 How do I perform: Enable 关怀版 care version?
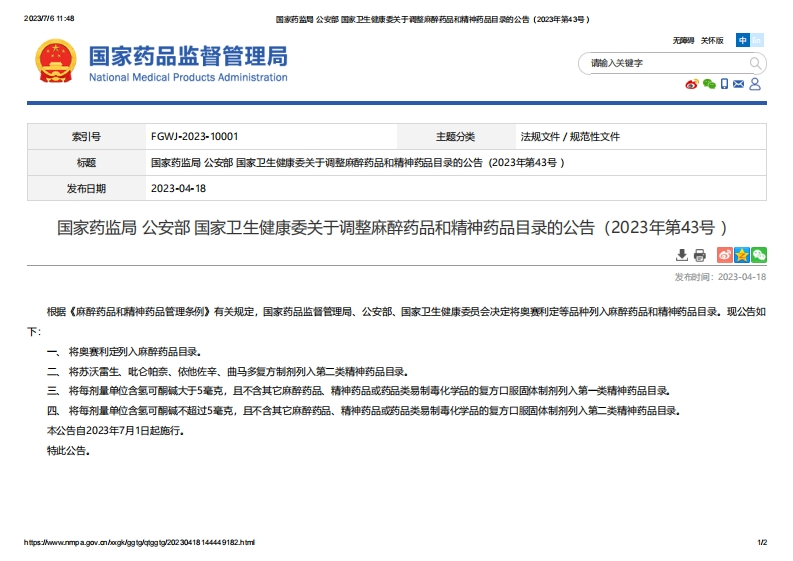point(711,40)
